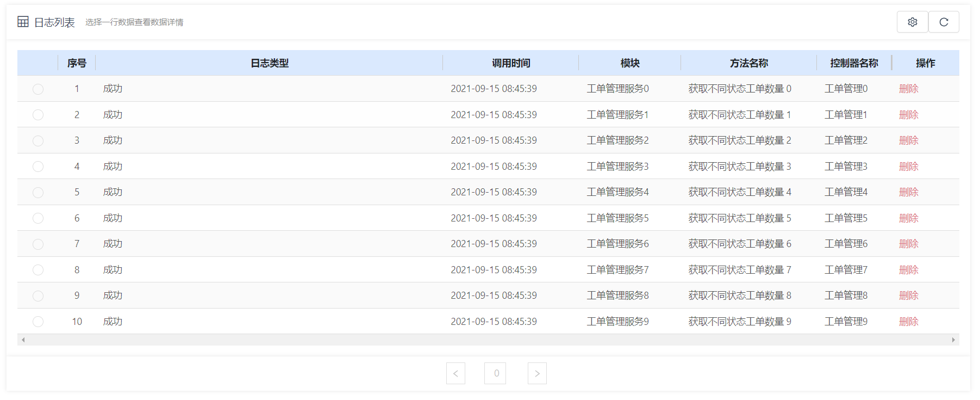The image size is (980, 400).
Task: Select radio button for row 2
Action: [x=38, y=115]
